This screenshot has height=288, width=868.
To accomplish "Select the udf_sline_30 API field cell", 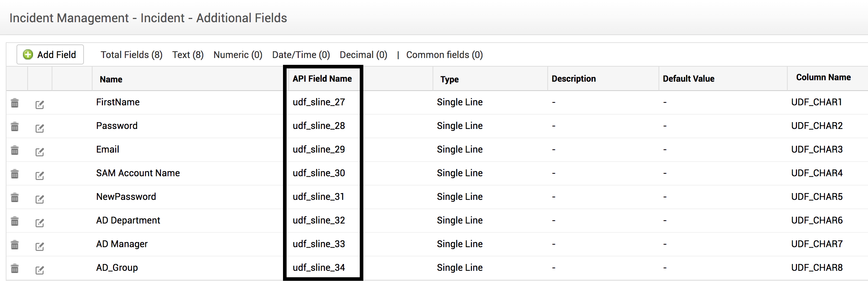I will click(319, 173).
